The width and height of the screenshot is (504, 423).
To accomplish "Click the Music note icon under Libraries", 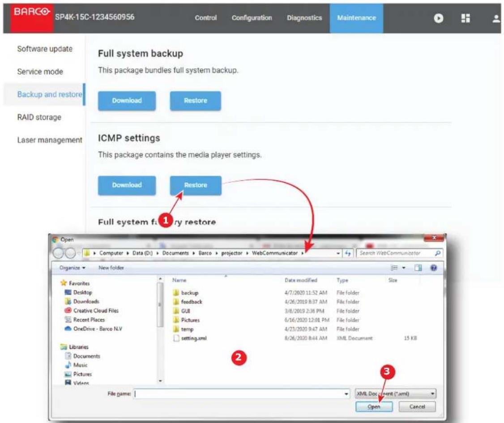I will [68, 365].
